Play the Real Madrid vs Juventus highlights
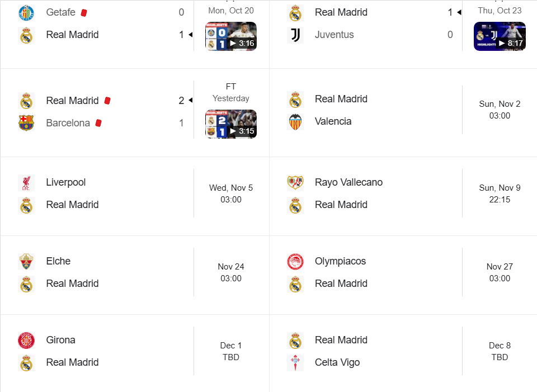 [x=500, y=36]
